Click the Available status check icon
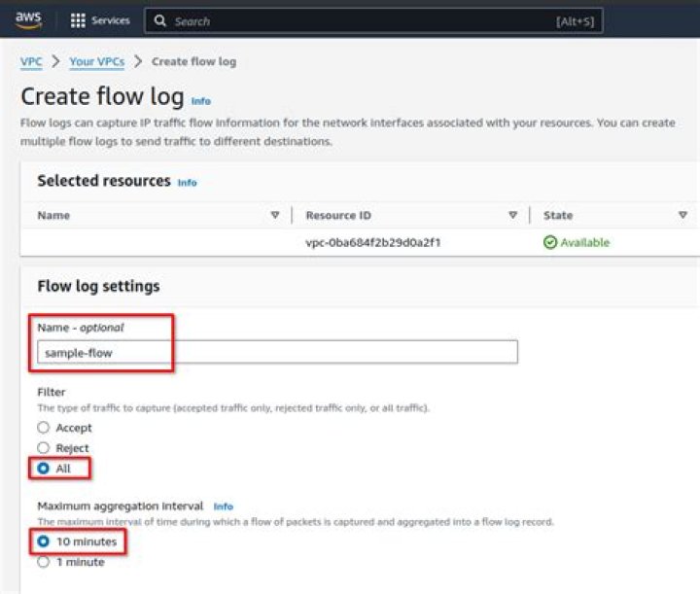The height and width of the screenshot is (594, 700). (550, 242)
